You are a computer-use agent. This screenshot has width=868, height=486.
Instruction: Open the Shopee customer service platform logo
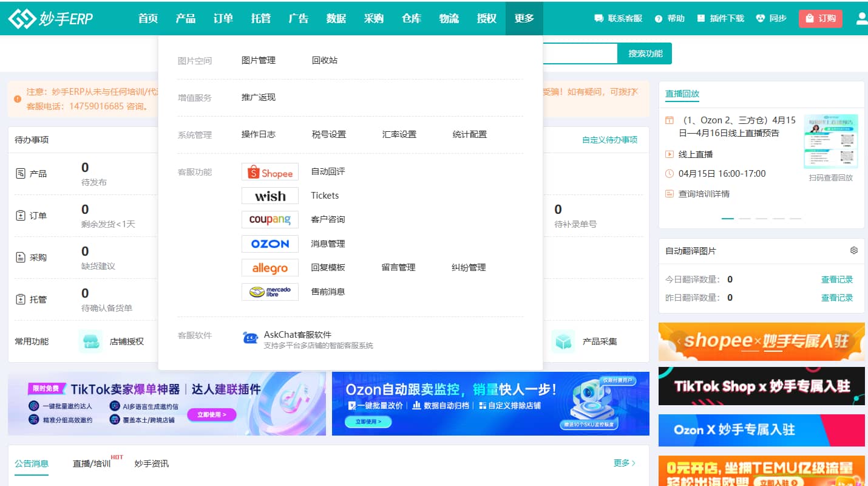click(270, 172)
